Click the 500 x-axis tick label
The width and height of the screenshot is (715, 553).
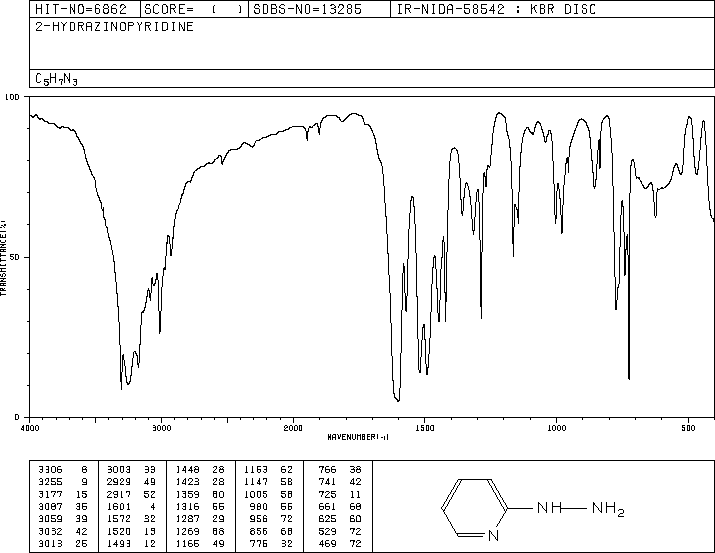688,428
